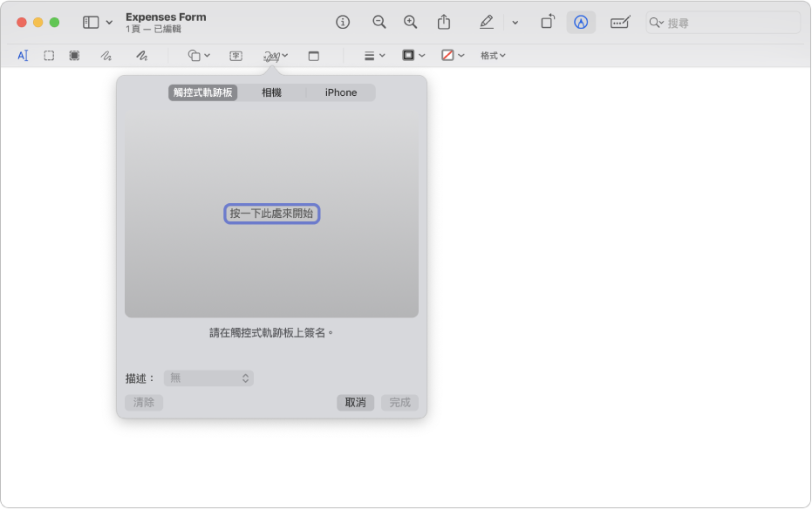This screenshot has width=812, height=510.
Task: Open the 描述 popup menu
Action: click(208, 378)
